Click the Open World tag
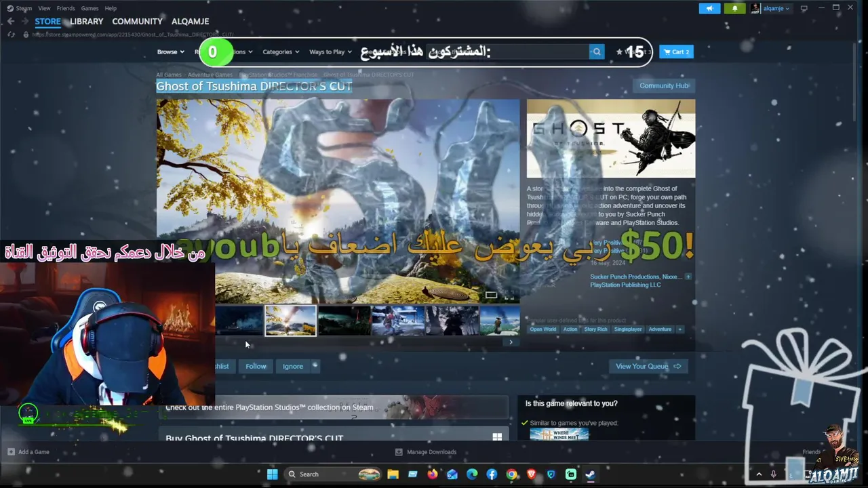Image resolution: width=868 pixels, height=488 pixels. (x=543, y=329)
